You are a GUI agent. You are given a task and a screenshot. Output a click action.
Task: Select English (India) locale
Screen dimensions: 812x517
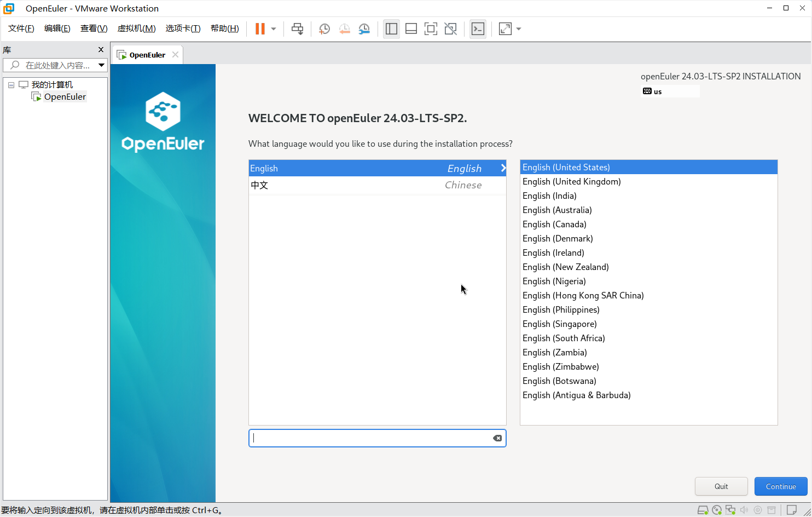pyautogui.click(x=648, y=196)
